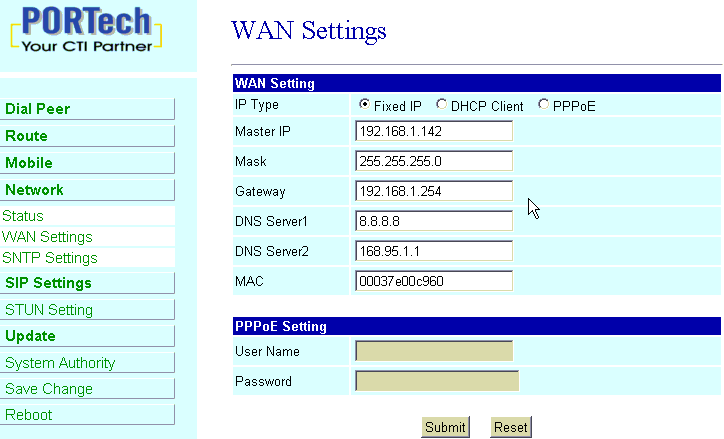Open the Route menu
724x439 pixels.
87,136
